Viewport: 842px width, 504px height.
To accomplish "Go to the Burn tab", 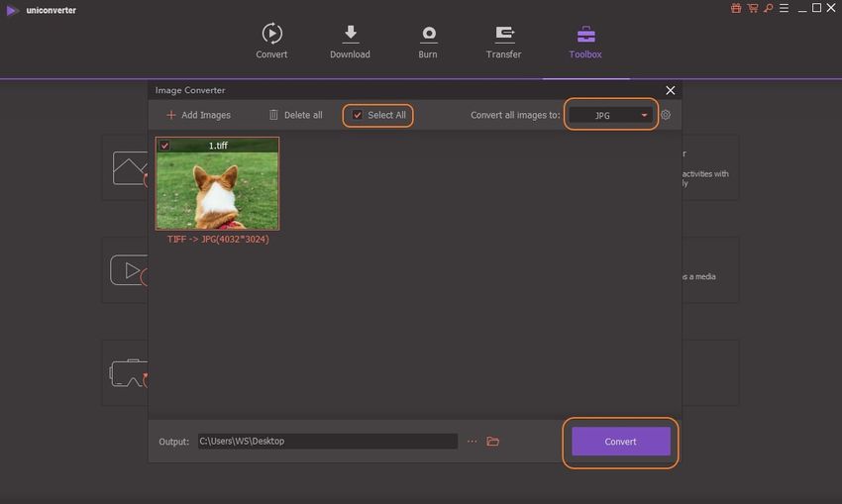I will tap(428, 42).
